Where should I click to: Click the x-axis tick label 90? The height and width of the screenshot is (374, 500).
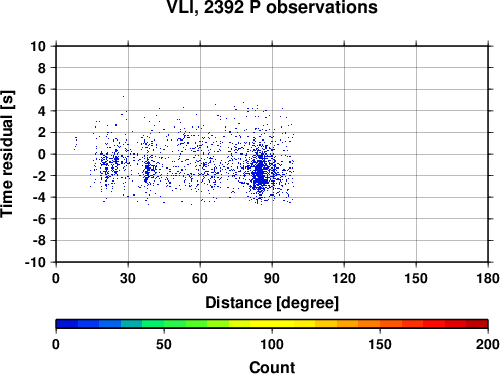point(272,278)
